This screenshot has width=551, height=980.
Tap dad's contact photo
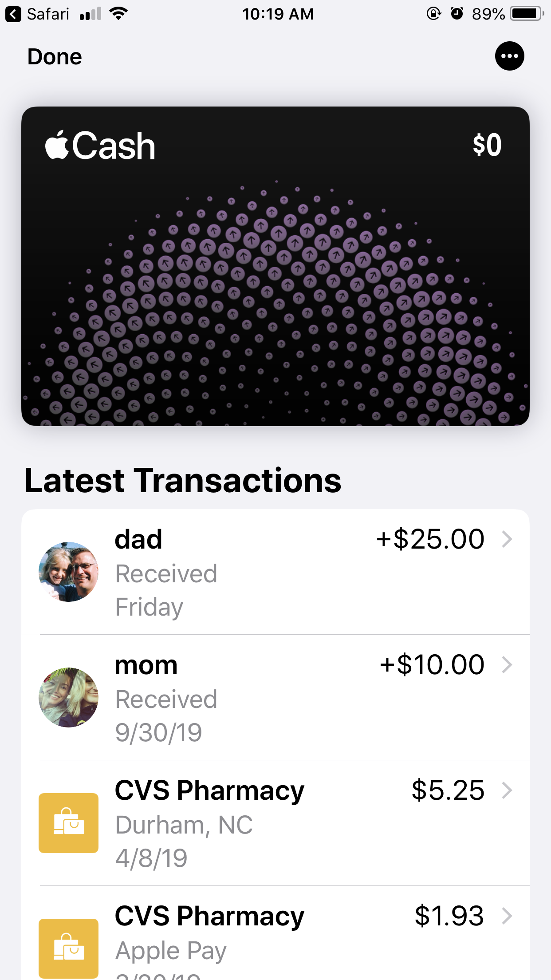pos(68,572)
